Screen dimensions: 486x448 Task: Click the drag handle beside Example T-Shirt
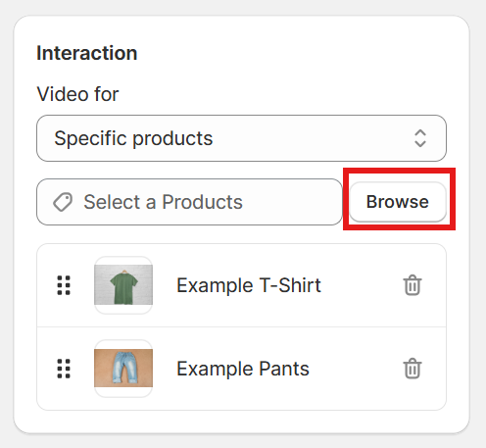tap(64, 285)
